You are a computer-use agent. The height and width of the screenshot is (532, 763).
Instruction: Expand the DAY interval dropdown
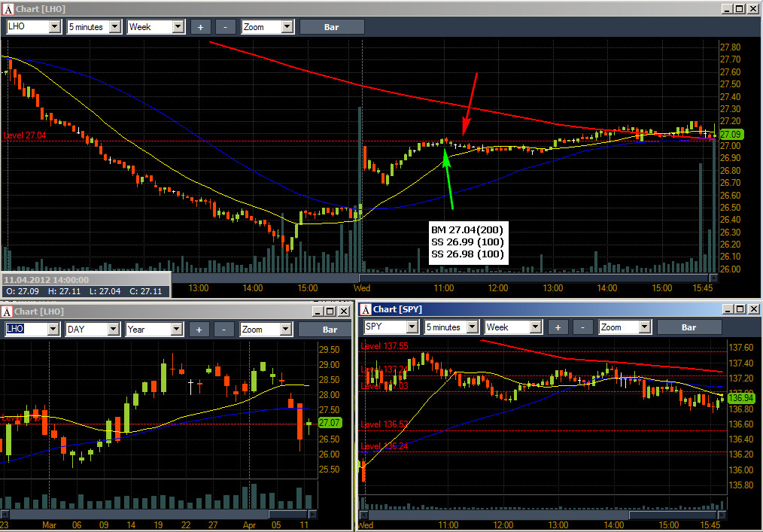tap(114, 330)
